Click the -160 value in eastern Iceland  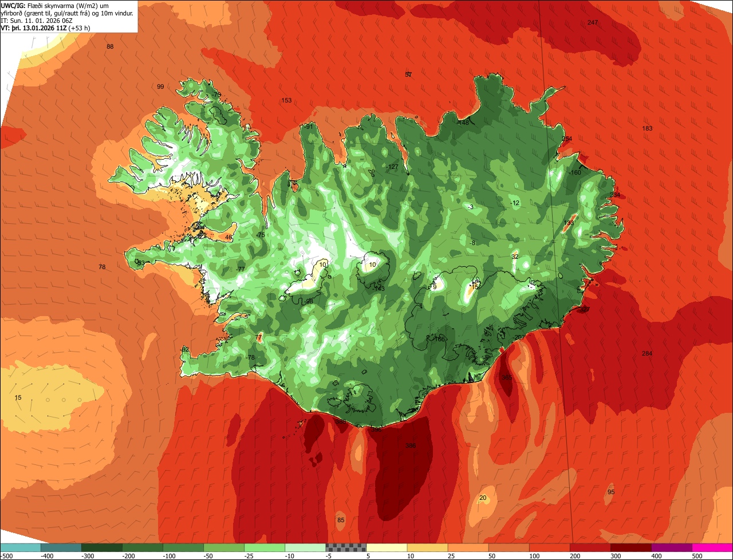[x=575, y=172]
